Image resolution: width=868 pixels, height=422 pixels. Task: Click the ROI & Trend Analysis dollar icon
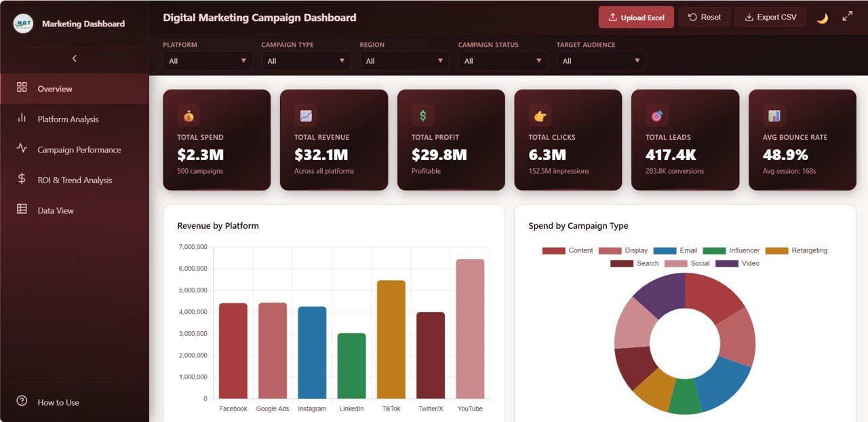22,180
